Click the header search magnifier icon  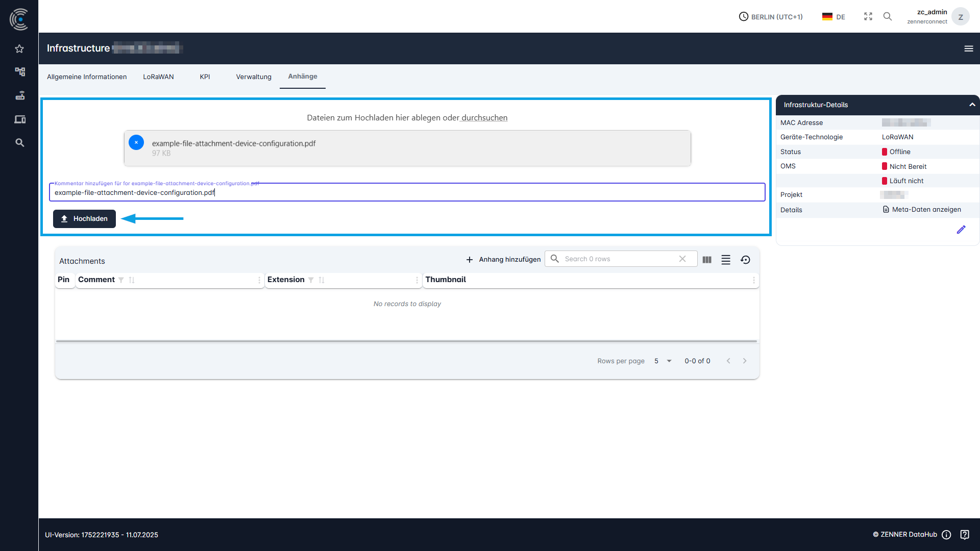888,17
